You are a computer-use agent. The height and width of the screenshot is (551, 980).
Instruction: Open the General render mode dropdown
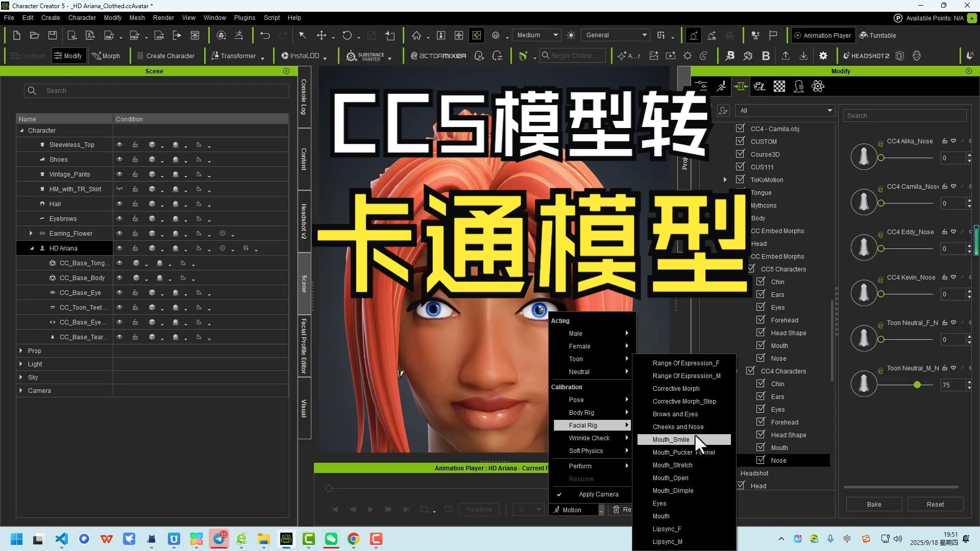(616, 35)
